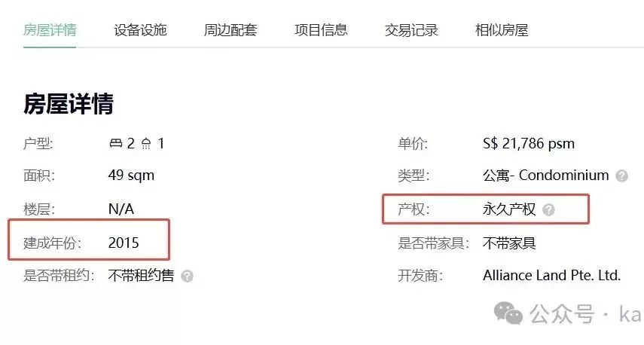Viewport: 644px width, 345px height.
Task: Click the 永久产权 tenure value
Action: pos(509,209)
